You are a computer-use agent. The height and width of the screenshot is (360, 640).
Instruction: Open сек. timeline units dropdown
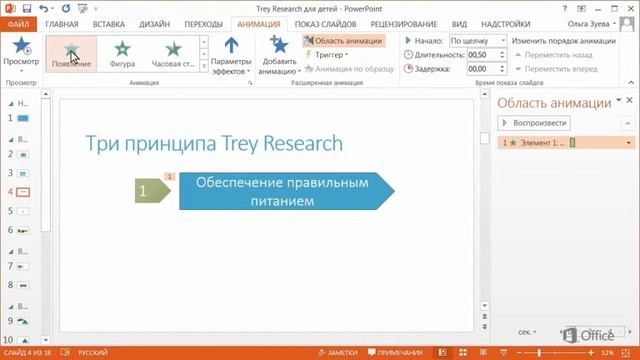pos(527,332)
